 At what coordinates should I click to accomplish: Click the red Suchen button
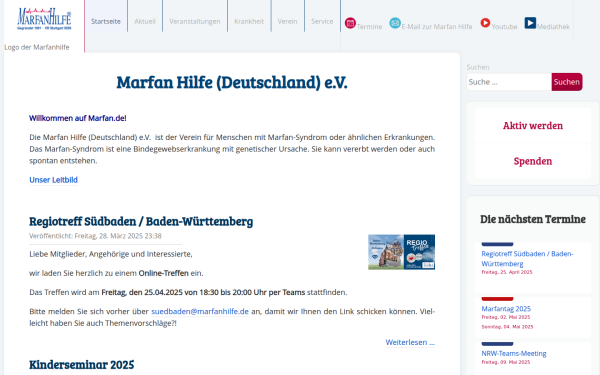pos(567,82)
